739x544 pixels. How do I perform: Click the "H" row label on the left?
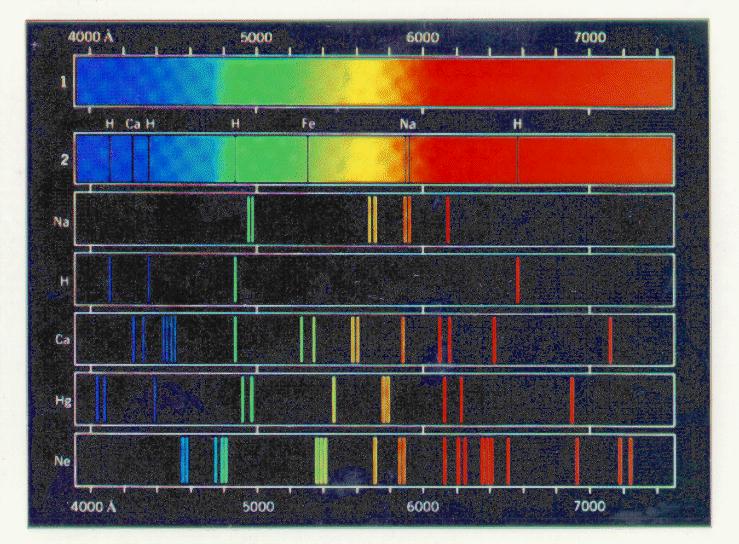tap(63, 279)
